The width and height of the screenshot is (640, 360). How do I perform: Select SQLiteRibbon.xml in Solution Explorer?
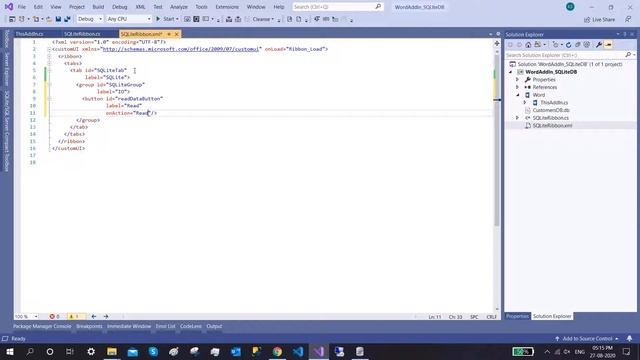click(552, 125)
